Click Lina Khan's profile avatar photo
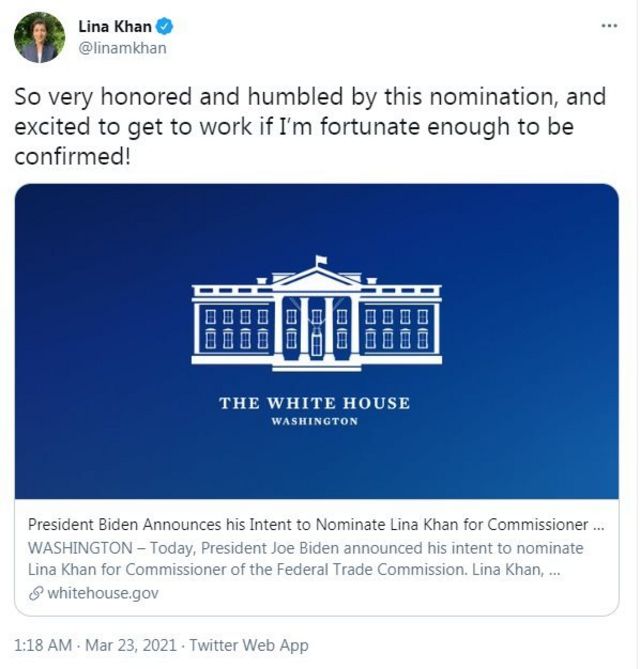Viewport: 640px width, 669px height. click(39, 38)
